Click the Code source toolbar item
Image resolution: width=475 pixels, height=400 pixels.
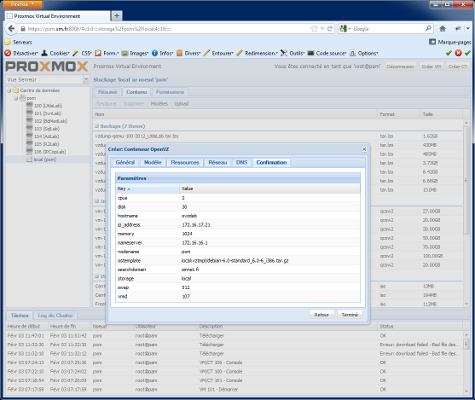click(327, 53)
